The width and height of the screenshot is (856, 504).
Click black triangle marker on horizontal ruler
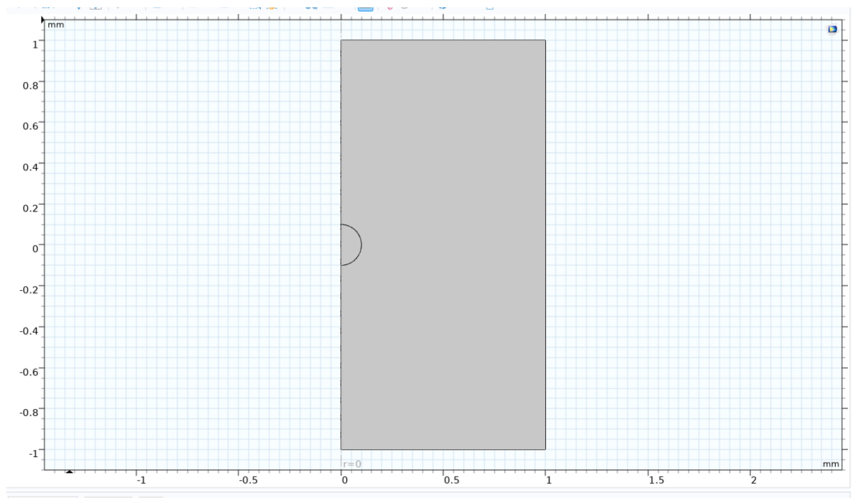click(x=69, y=472)
